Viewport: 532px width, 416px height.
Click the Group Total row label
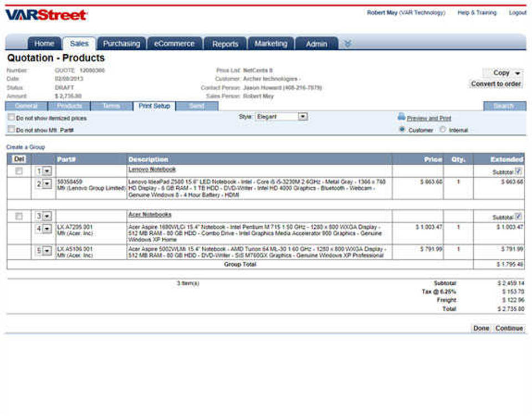240,264
